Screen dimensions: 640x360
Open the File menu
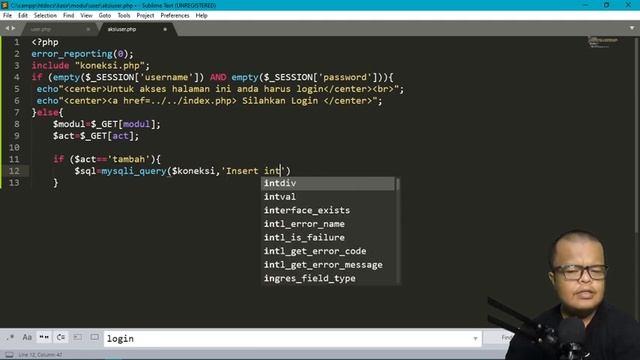tap(7, 16)
